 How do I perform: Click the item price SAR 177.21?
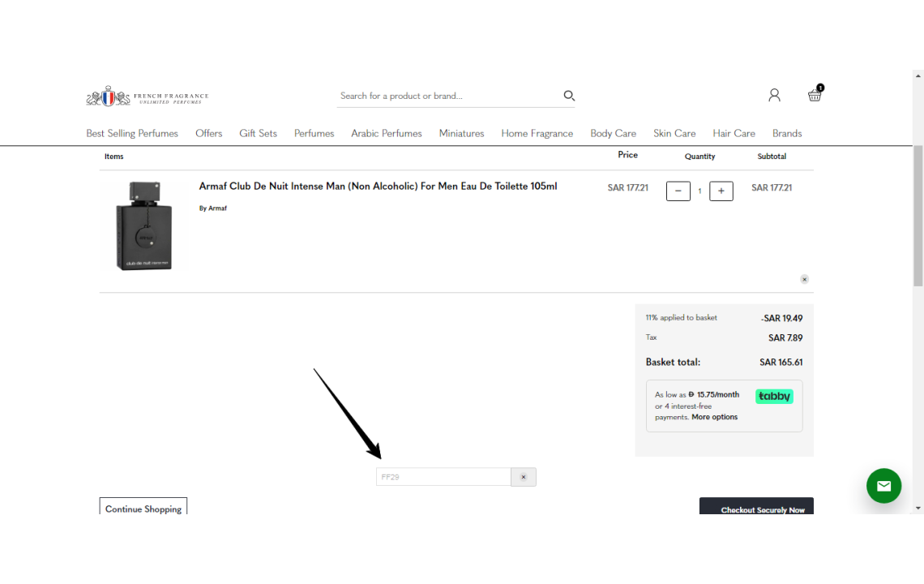(x=627, y=187)
